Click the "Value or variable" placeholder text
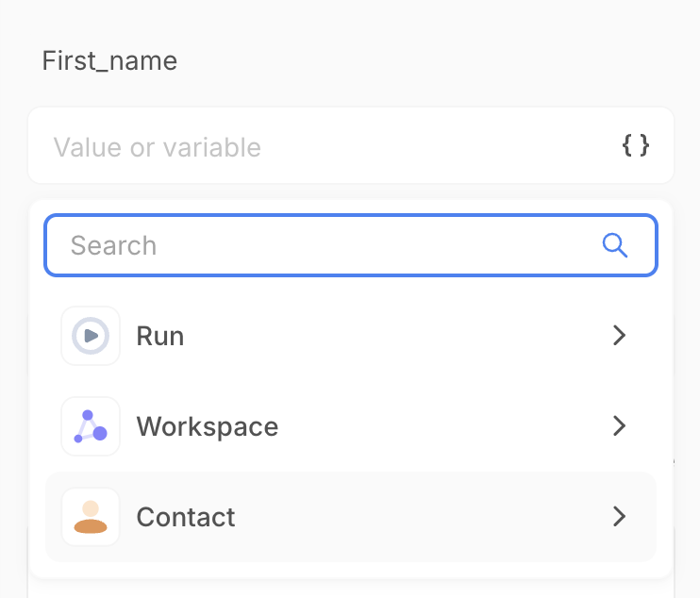700x598 pixels. (x=157, y=147)
